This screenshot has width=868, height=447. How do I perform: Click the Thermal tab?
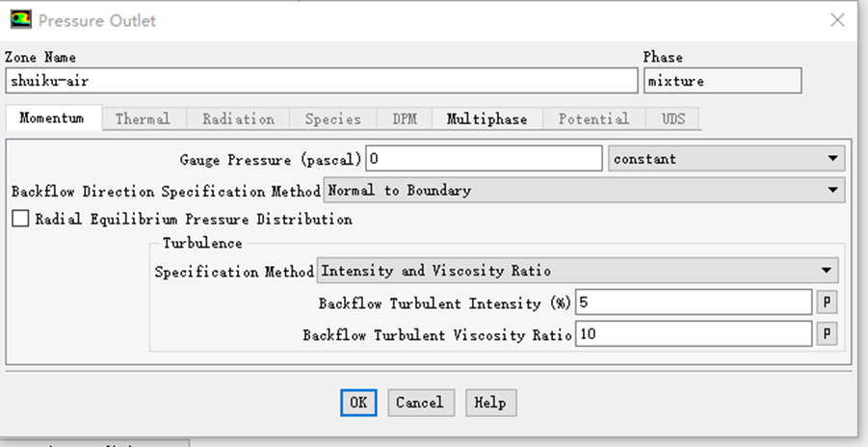click(143, 119)
